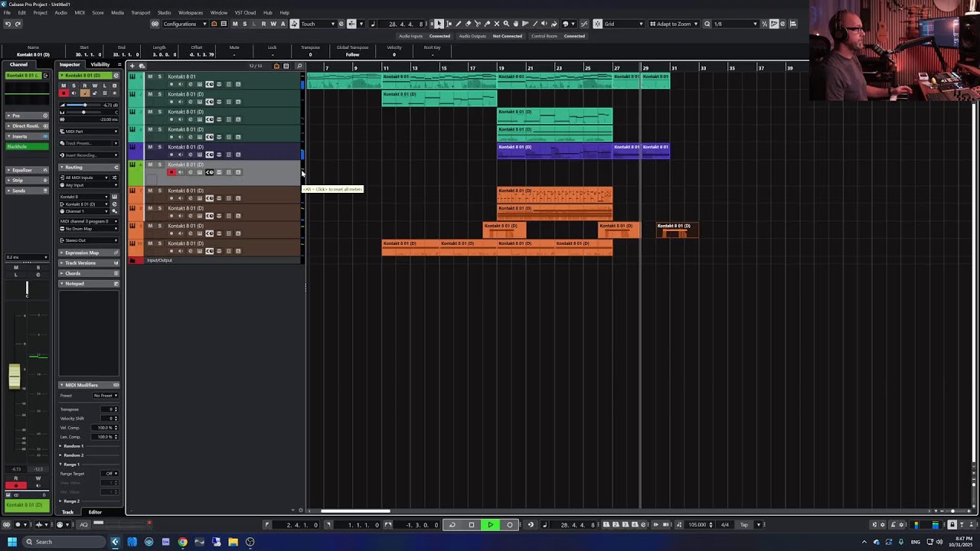Click the tempo value 105.000 field
This screenshot has height=551, width=980.
[697, 525]
